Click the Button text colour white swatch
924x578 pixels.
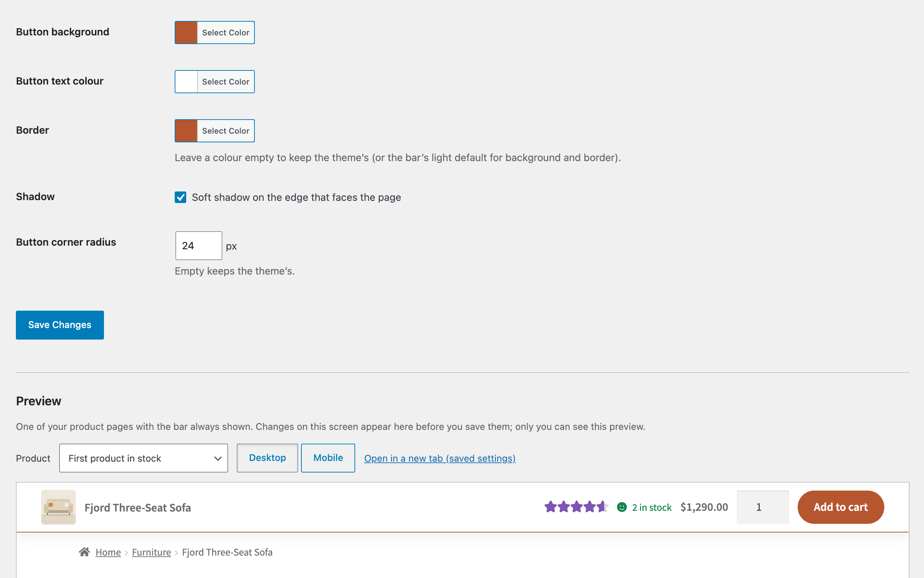pos(186,81)
